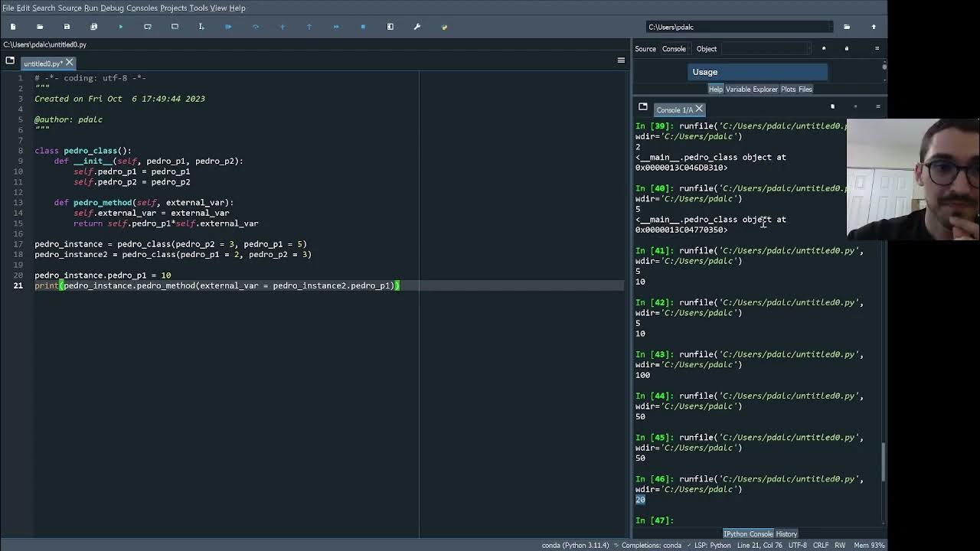Run the current cell
The width and height of the screenshot is (980, 551).
pyautogui.click(x=148, y=27)
